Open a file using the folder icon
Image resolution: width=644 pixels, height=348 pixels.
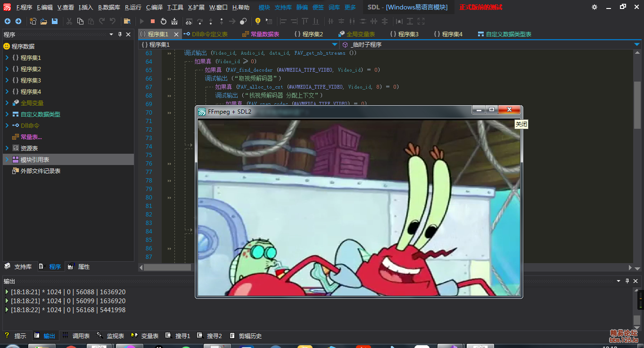[x=44, y=21]
